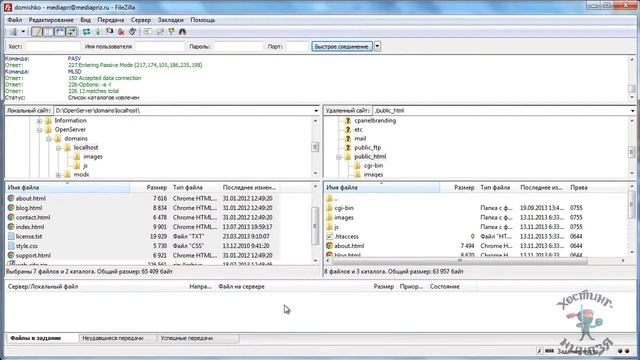Screen dimensions: 640x360
Task: Refresh the file and folder lists
Action: tap(87, 31)
